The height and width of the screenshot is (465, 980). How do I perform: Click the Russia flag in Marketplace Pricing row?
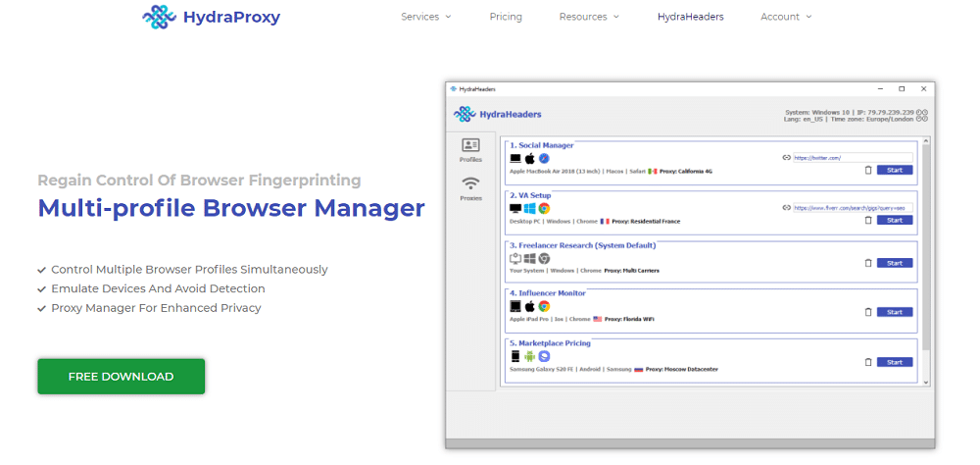tap(639, 369)
